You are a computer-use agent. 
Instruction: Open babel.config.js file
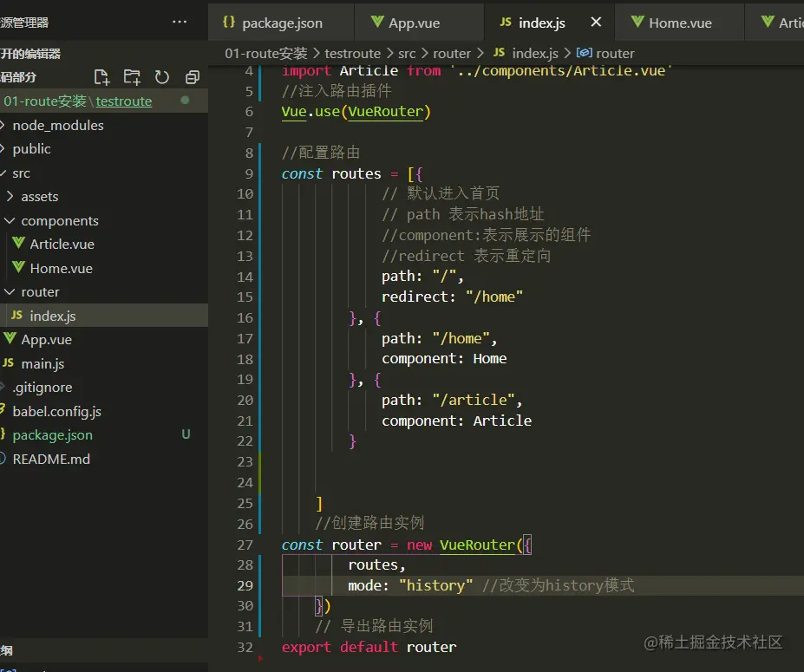pos(57,412)
